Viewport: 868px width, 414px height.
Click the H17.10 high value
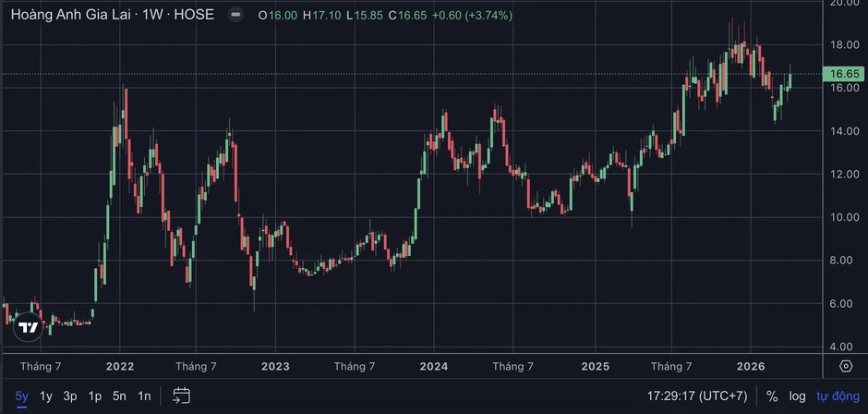click(x=322, y=16)
